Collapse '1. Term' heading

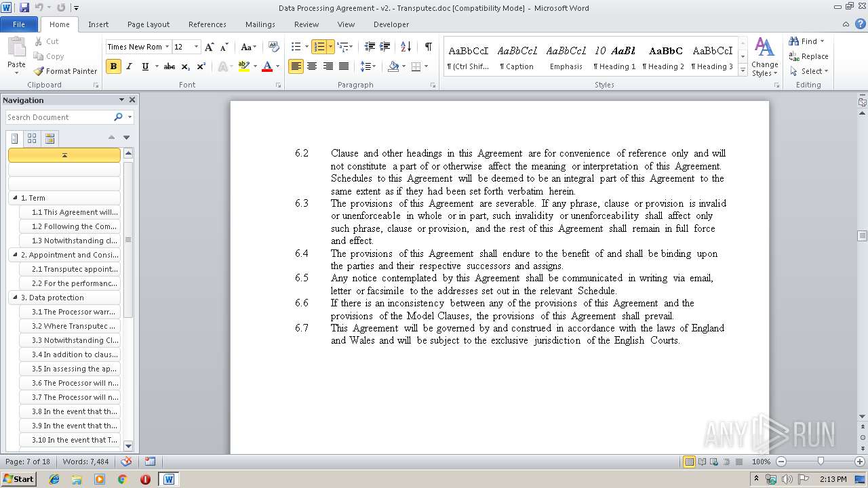click(16, 198)
